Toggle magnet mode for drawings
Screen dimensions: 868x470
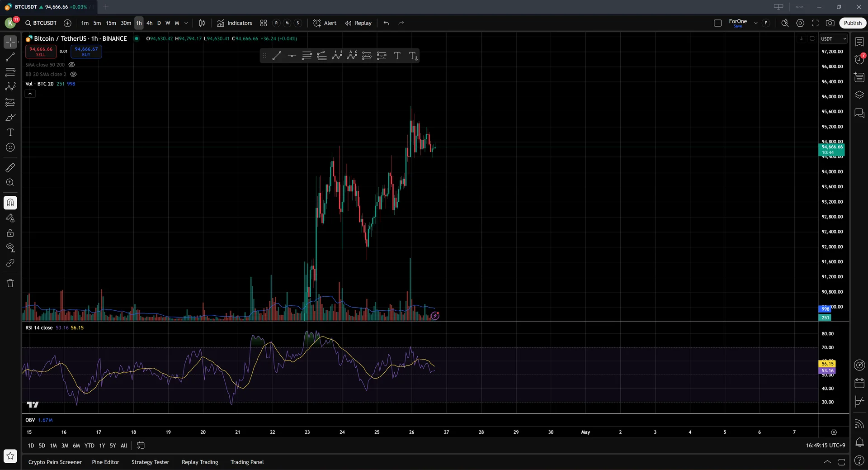click(10, 203)
